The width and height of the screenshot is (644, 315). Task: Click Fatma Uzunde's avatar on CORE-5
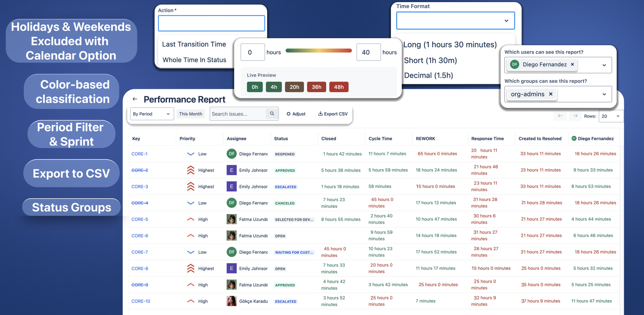tap(231, 219)
